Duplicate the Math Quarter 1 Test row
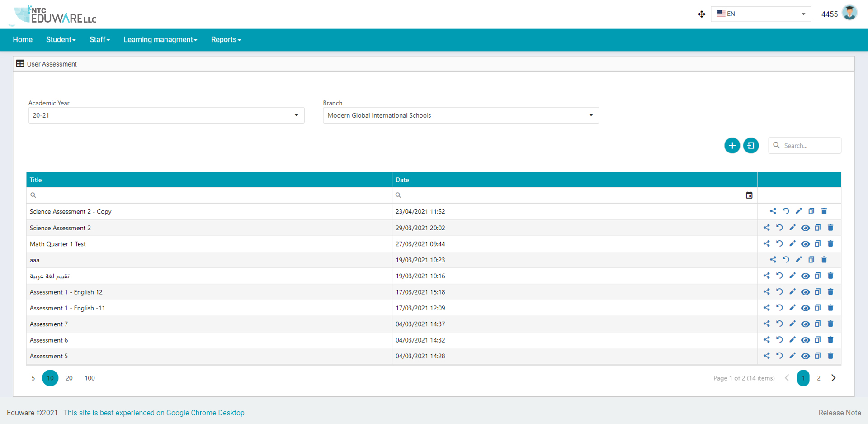Screen dimensions: 868x424 coord(818,243)
